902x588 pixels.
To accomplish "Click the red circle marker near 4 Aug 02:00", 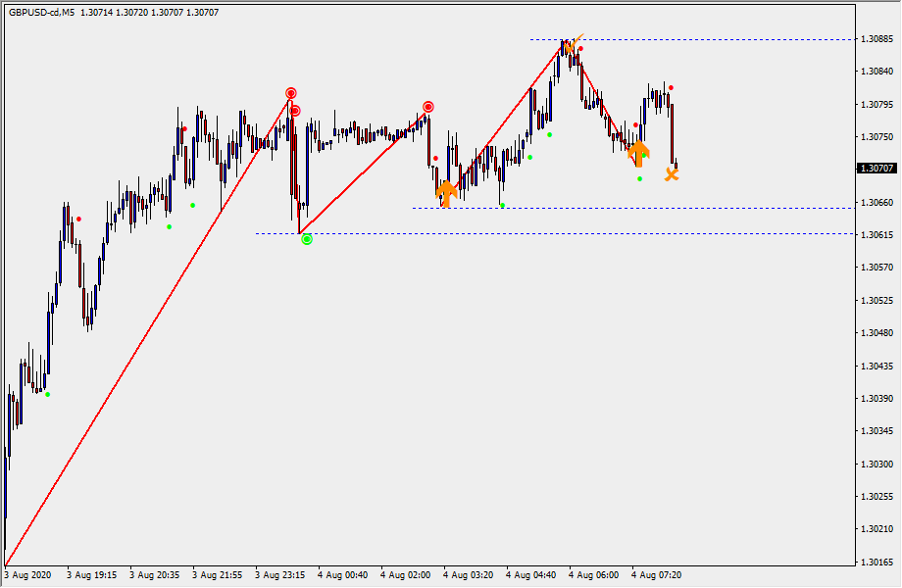I will (x=428, y=106).
